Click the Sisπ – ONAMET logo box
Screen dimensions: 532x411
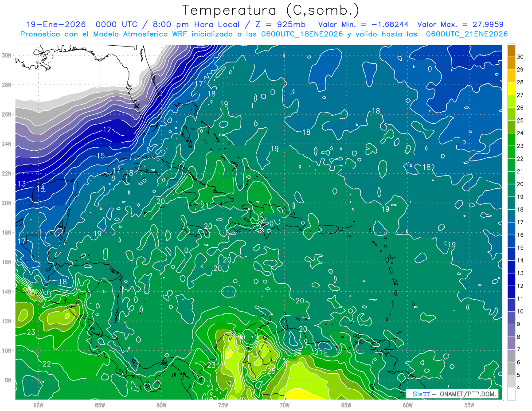coord(453,394)
